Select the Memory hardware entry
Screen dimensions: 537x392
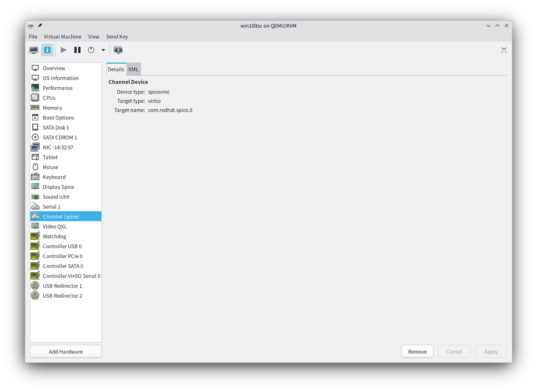pos(52,108)
